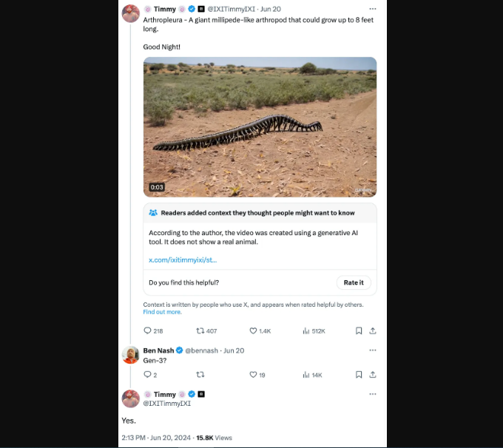Click the "Find out more" link

(x=162, y=312)
